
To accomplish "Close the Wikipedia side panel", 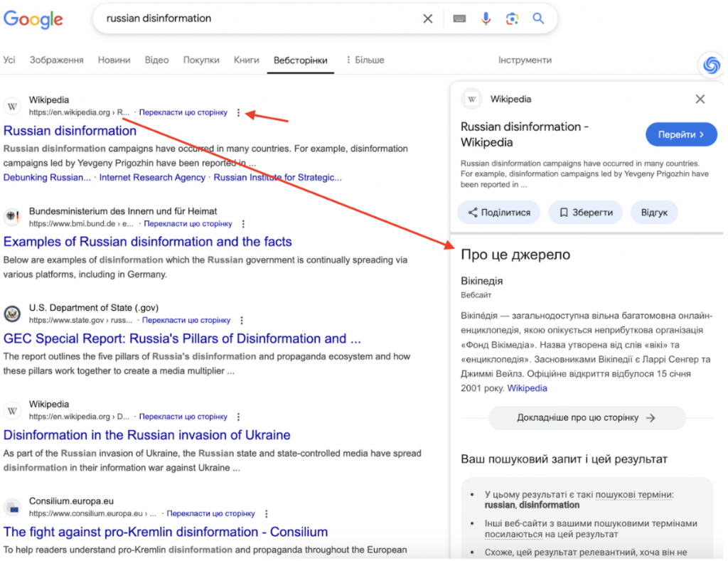I will point(700,99).
